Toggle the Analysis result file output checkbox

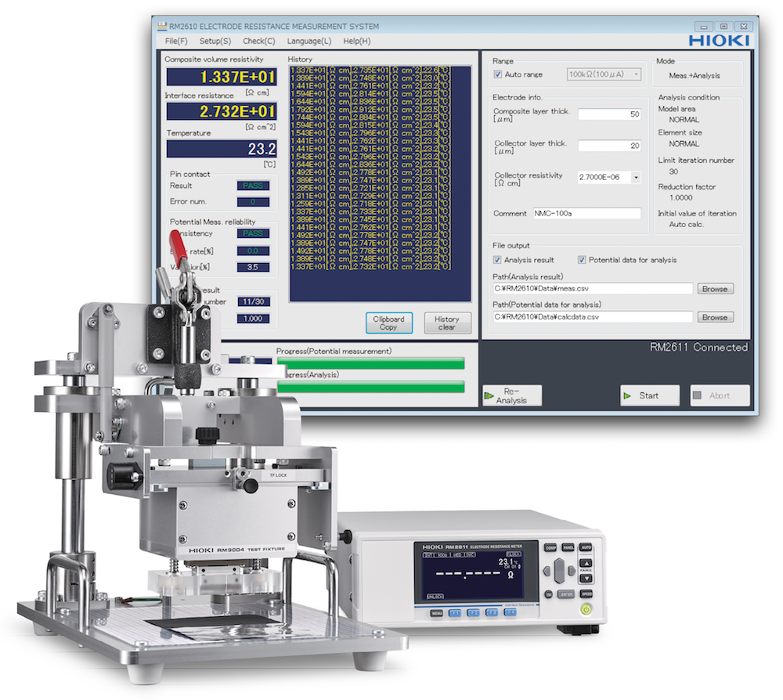pos(498,260)
